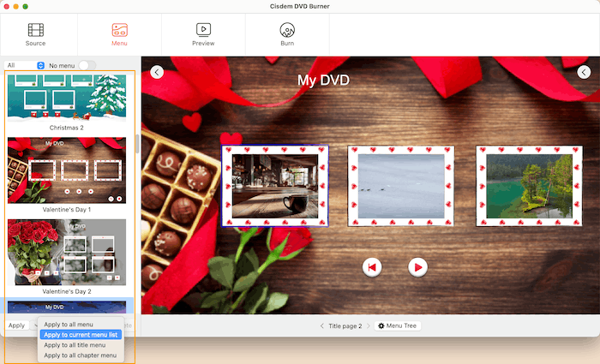Select the coffee cup video thumbnail

coord(274,186)
